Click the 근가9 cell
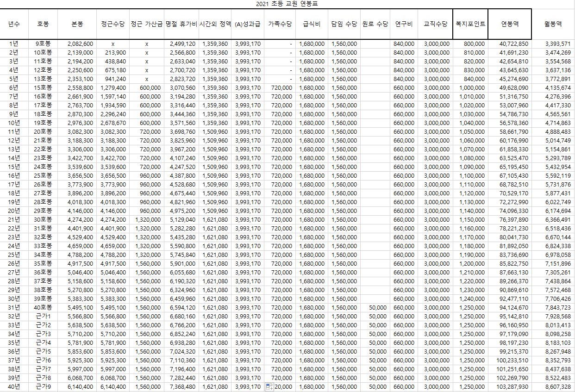 [43, 386]
